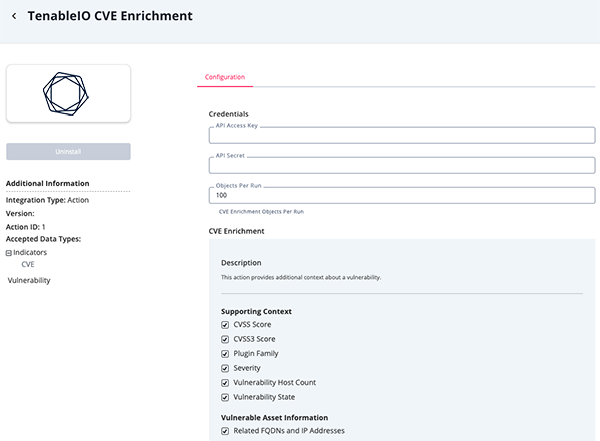Click the Supporting Context heading
This screenshot has height=441, width=600.
pyautogui.click(x=256, y=312)
